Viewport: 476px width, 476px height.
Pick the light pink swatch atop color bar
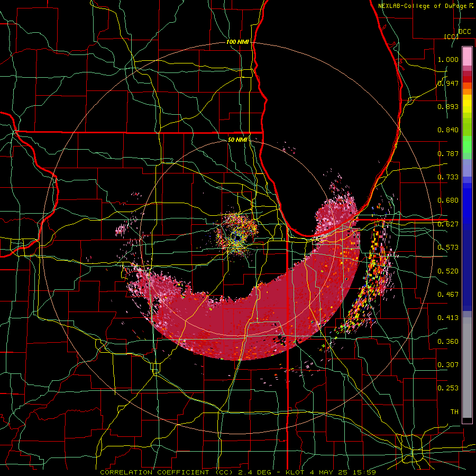(467, 56)
